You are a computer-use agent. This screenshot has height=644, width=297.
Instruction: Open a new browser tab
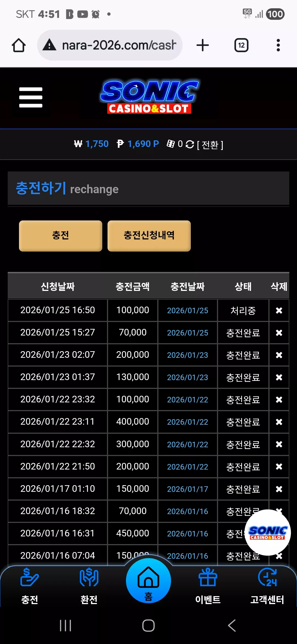[203, 45]
